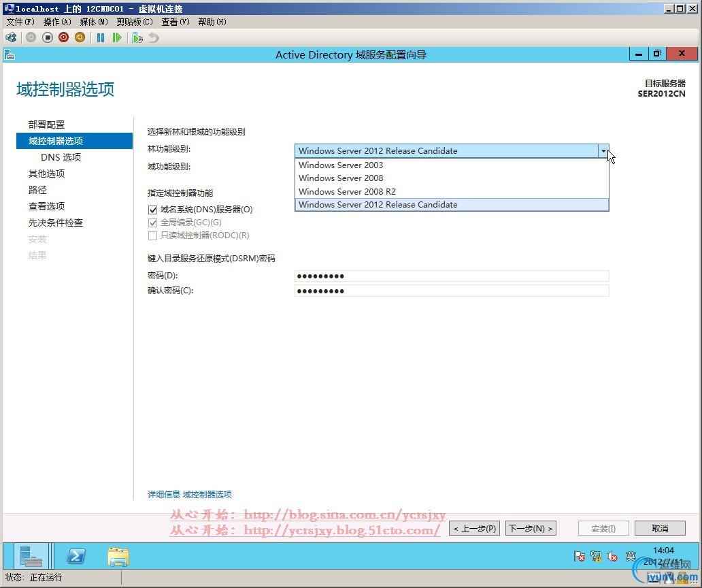Pick Windows Server 2008 R2 option

(451, 191)
